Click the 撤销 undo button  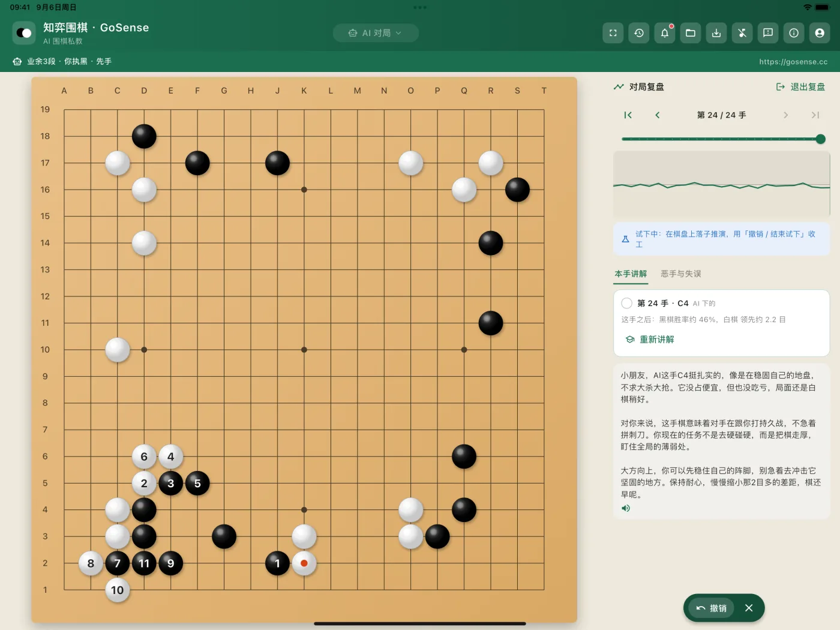[x=711, y=608]
